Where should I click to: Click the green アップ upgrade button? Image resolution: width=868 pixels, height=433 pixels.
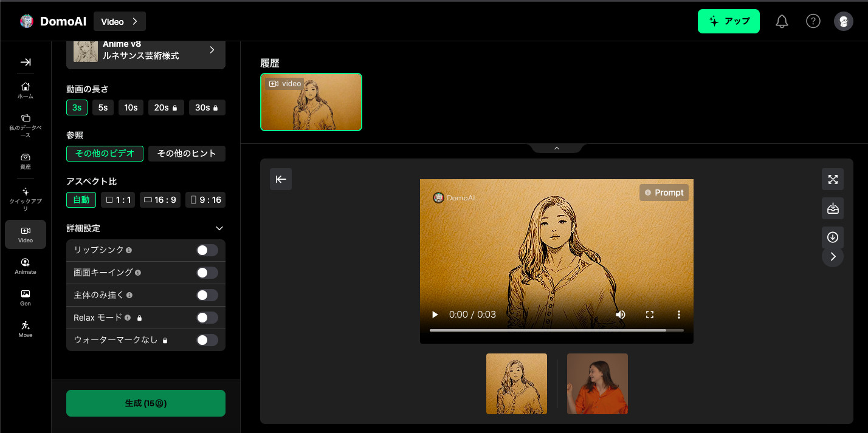coord(729,21)
